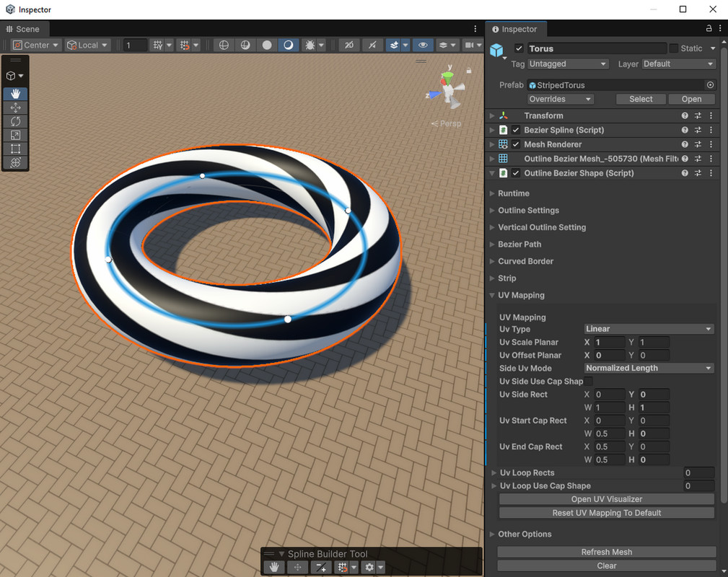This screenshot has height=577, width=728.
Task: Toggle Mesh Renderer enabled checkbox
Action: [516, 144]
